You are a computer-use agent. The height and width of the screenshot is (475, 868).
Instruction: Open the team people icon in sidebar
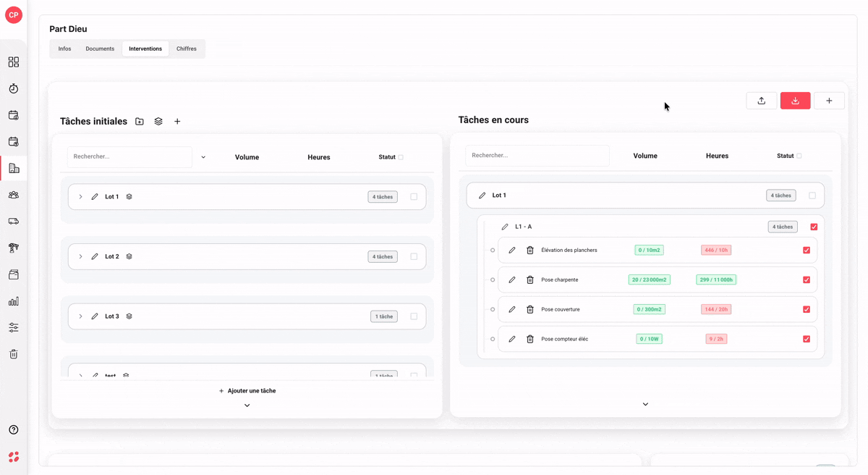click(x=14, y=195)
